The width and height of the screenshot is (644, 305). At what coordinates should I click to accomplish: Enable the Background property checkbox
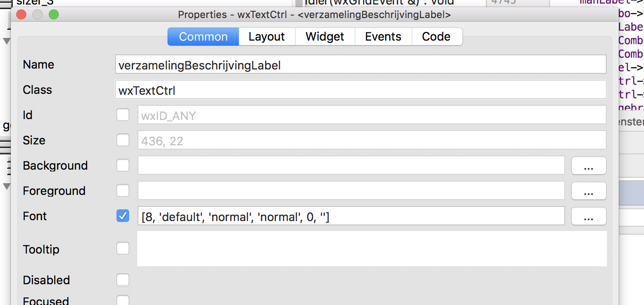[122, 165]
